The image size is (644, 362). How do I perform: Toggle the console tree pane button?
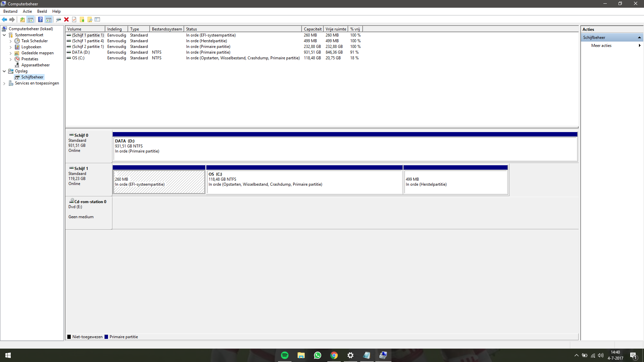tap(31, 19)
